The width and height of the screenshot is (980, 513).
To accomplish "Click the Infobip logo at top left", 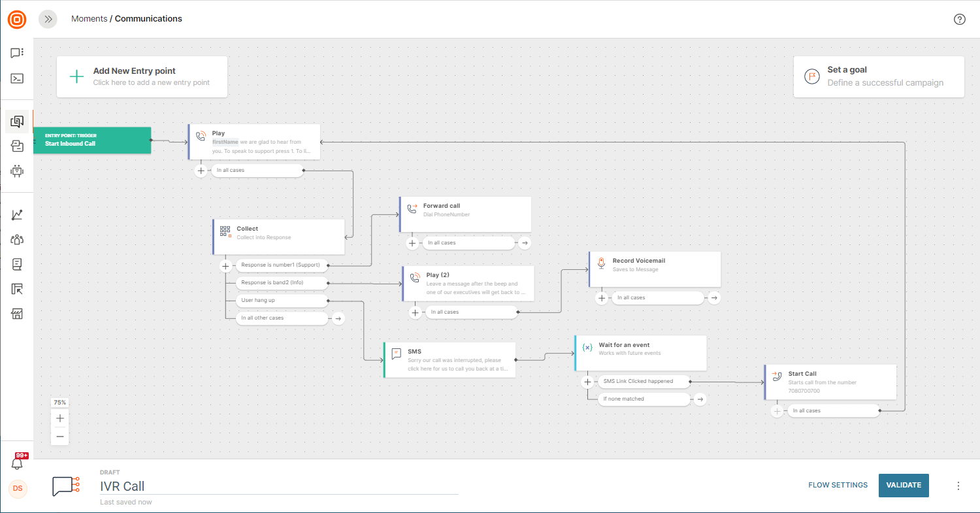I will point(17,20).
